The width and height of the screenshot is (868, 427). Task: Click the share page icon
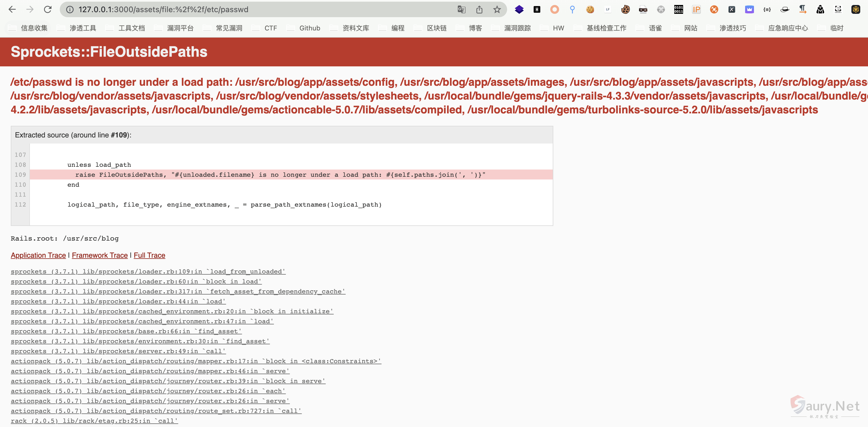tap(479, 9)
